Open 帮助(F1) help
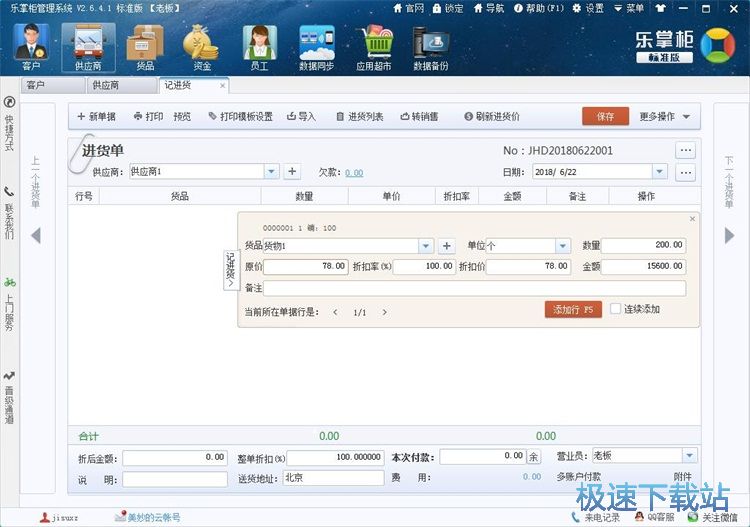The image size is (750, 527). coord(539,8)
